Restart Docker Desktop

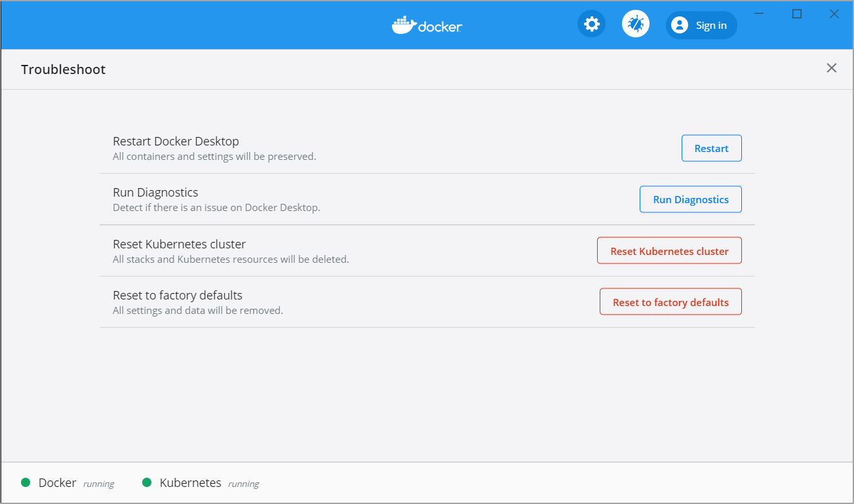(711, 148)
